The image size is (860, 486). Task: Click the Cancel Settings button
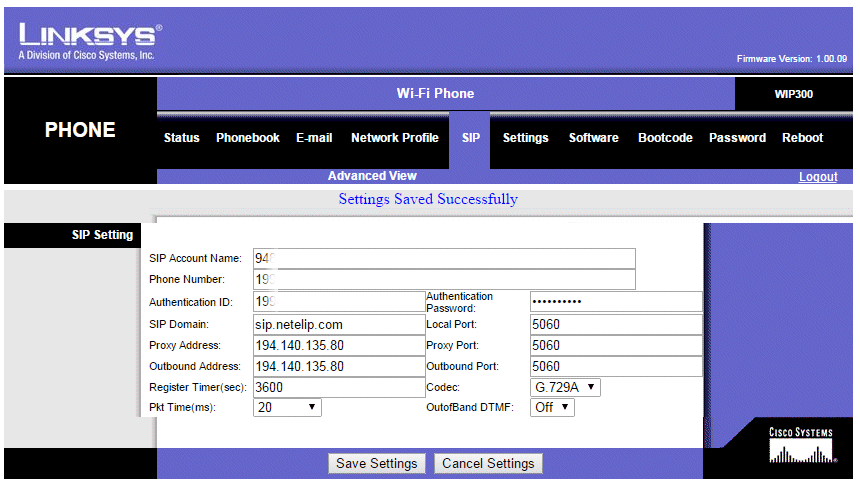[x=488, y=464]
